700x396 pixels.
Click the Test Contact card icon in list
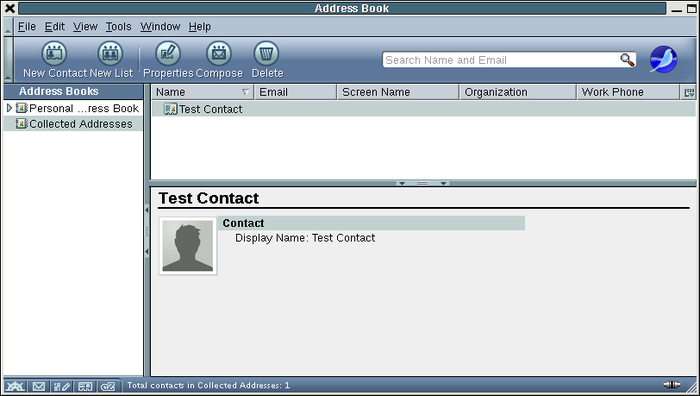pos(171,109)
